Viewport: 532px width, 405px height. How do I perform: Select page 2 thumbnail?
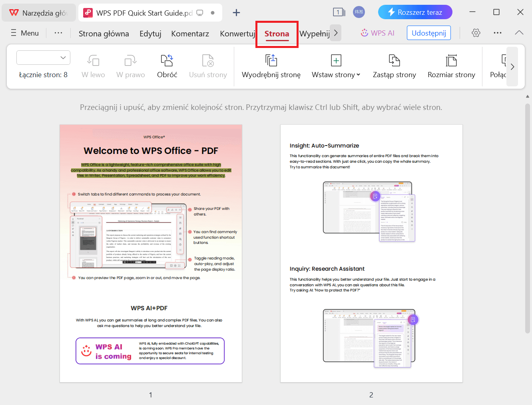pos(371,253)
